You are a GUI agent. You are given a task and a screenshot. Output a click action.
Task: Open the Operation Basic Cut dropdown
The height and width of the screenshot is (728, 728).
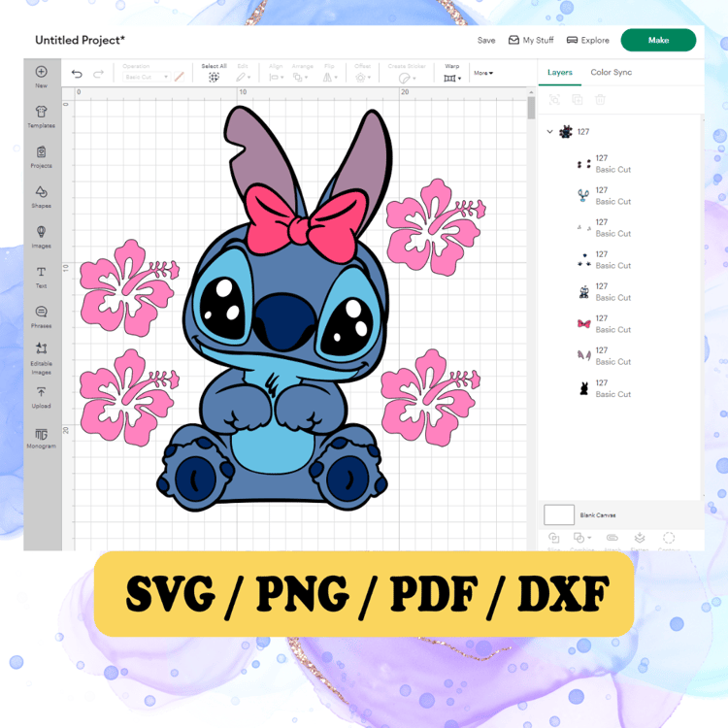point(147,77)
